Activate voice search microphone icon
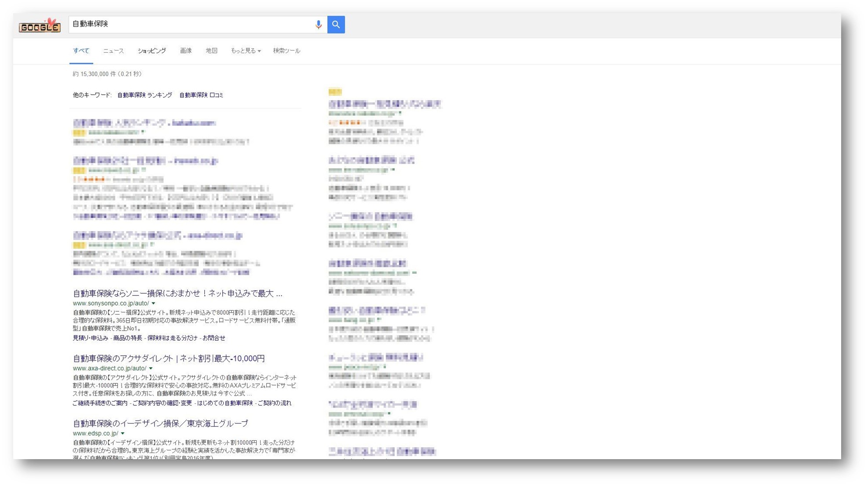Screen dimensions: 868x486 tap(318, 25)
